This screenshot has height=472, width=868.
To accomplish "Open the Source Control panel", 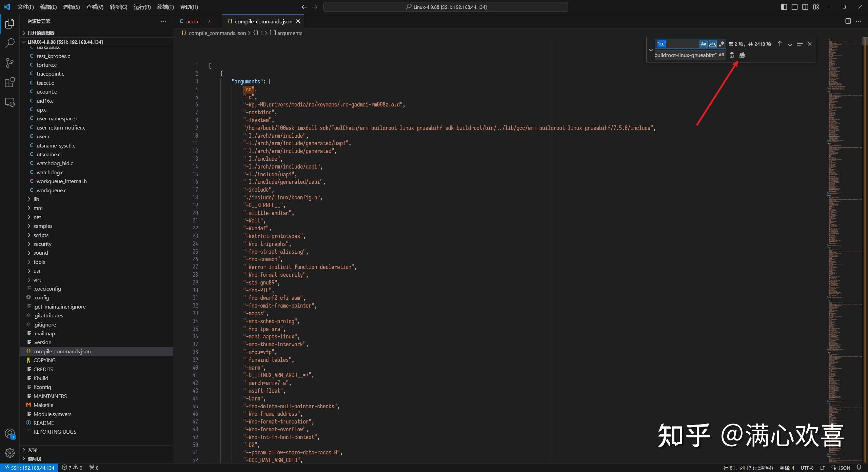I will [10, 63].
